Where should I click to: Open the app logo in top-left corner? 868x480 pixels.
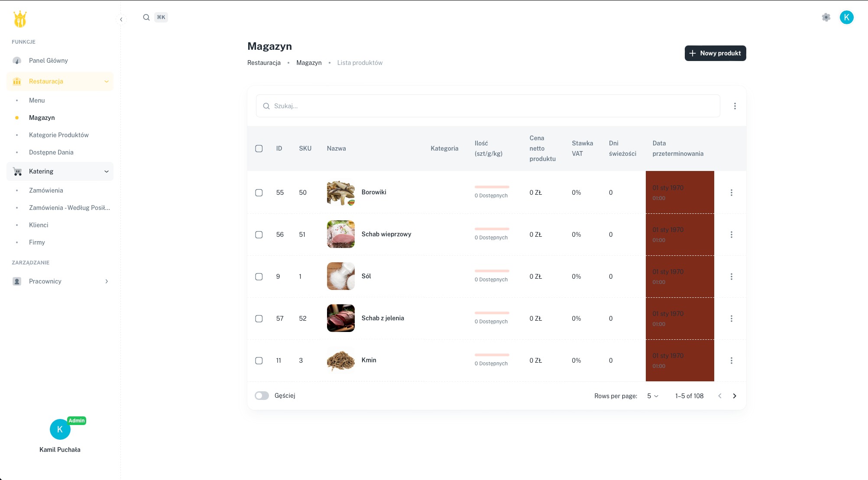[20, 18]
